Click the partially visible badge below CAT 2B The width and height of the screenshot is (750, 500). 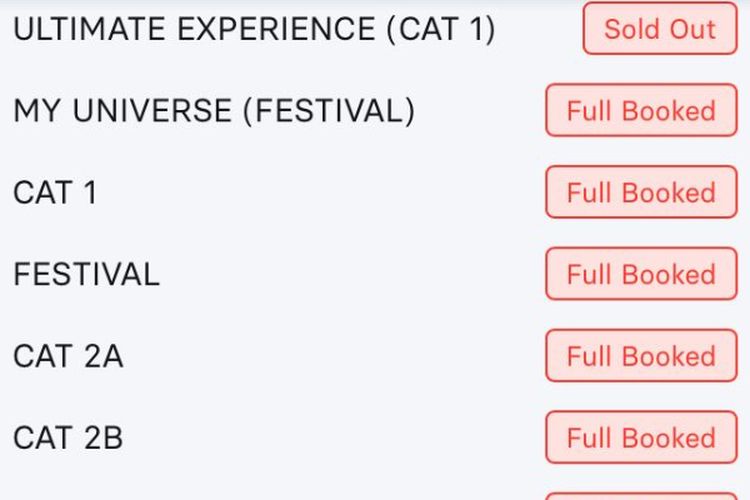(x=641, y=496)
